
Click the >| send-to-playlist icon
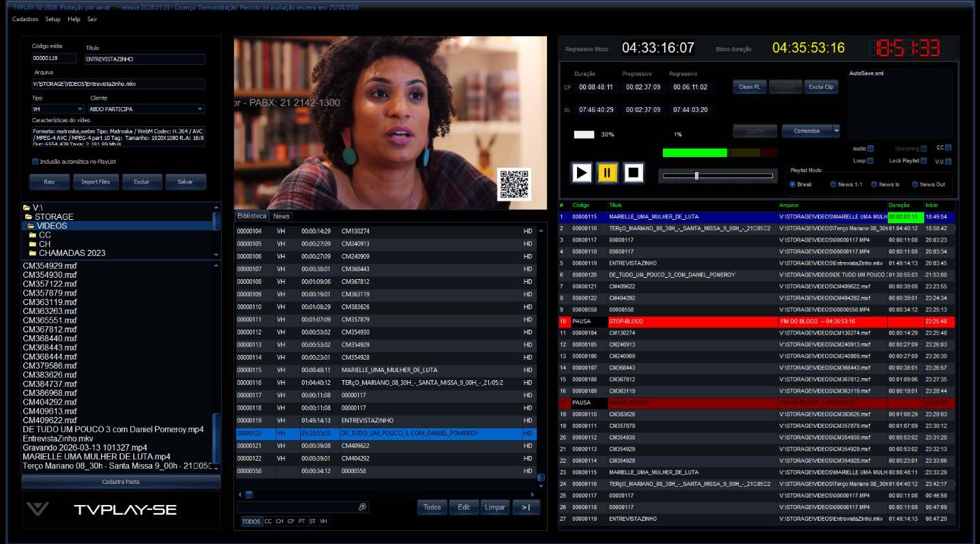tap(526, 507)
